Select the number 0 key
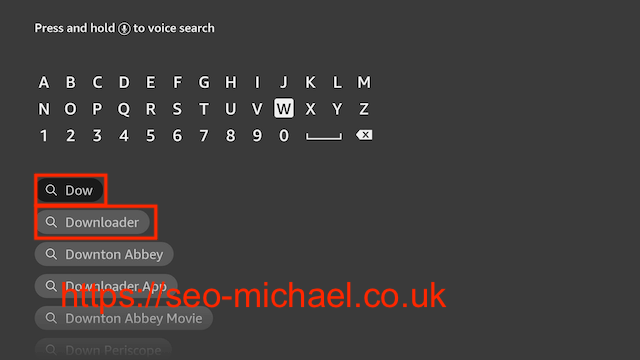The width and height of the screenshot is (640, 360). (284, 136)
